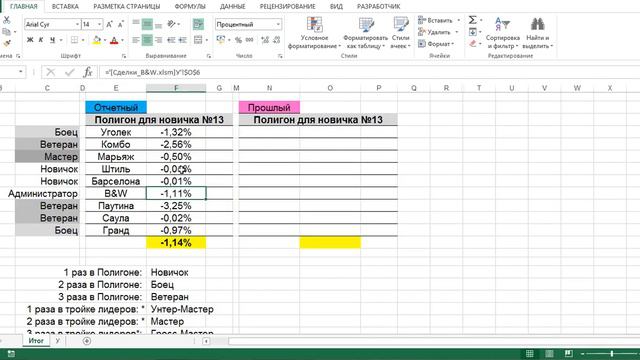The width and height of the screenshot is (640, 360).
Task: Open the РАЗМЕТКА СТРАНИЦЫ ribbon tab
Action: [x=127, y=7]
